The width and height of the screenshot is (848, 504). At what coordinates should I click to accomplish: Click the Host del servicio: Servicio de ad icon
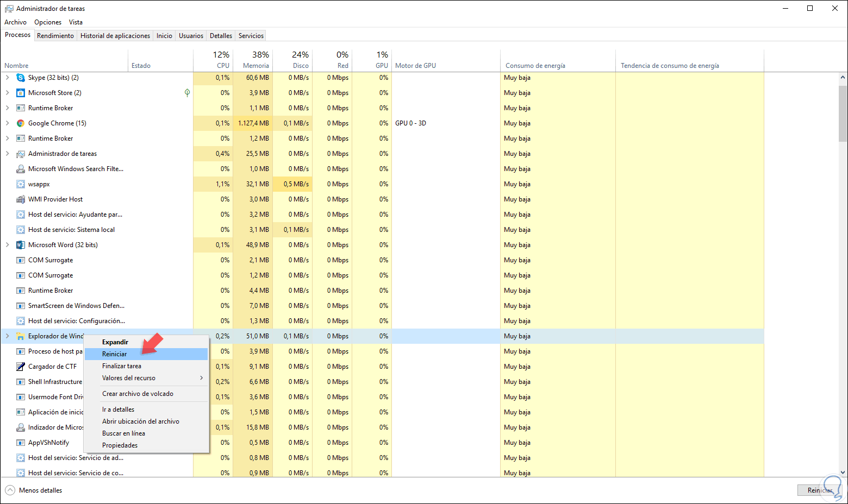tap(21, 458)
